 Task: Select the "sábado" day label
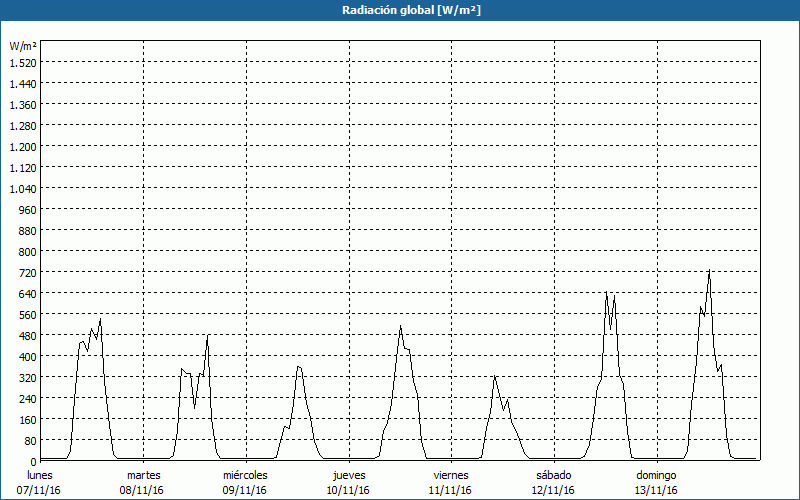553,475
